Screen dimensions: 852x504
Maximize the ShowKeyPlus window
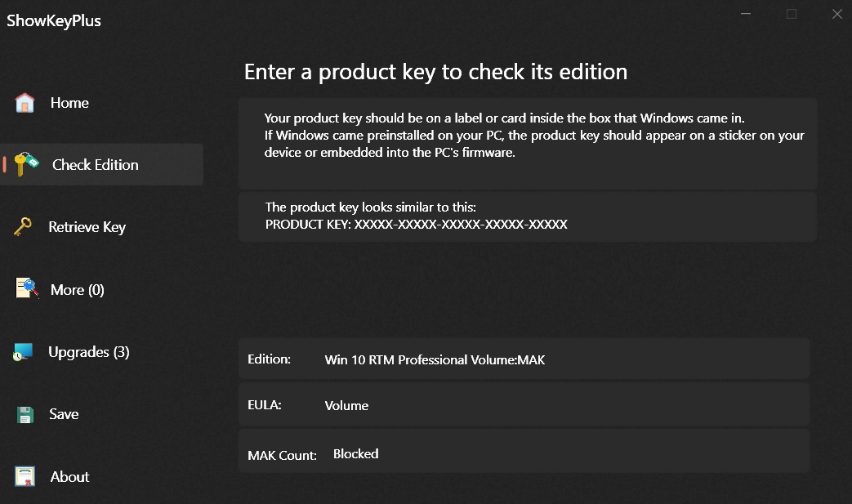click(791, 14)
